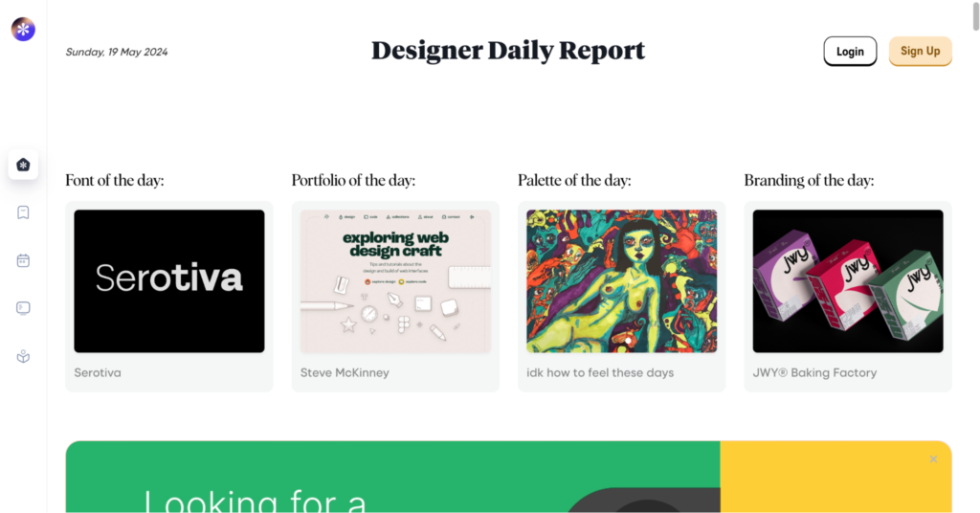Image resolution: width=980 pixels, height=513 pixels.
Task: Close the green promotional banner
Action: point(933,459)
